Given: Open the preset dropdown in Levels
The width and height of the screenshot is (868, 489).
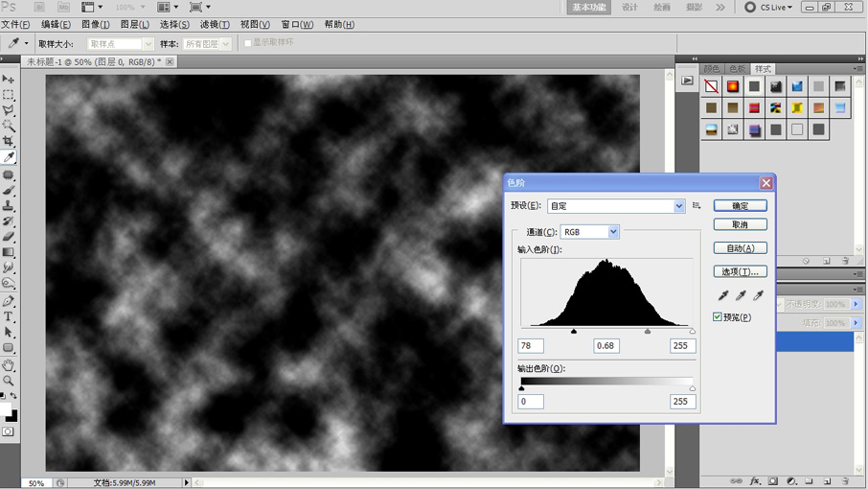Looking at the screenshot, I should [x=679, y=206].
